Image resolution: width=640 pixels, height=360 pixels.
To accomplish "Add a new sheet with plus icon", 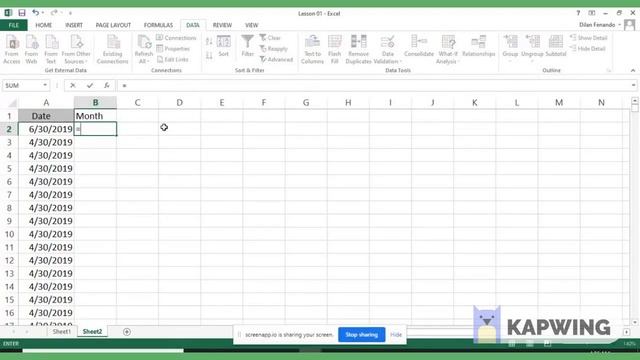I will [x=127, y=332].
